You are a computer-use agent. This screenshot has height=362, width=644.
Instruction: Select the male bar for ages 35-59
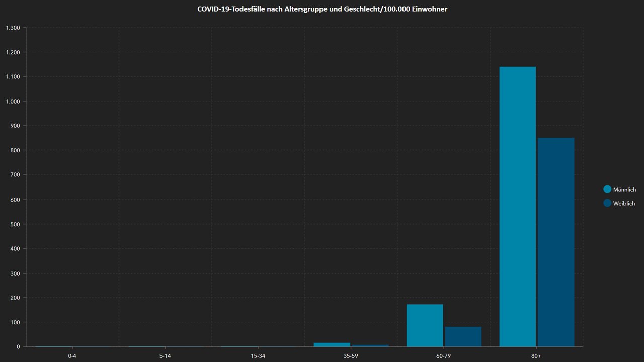click(x=332, y=344)
